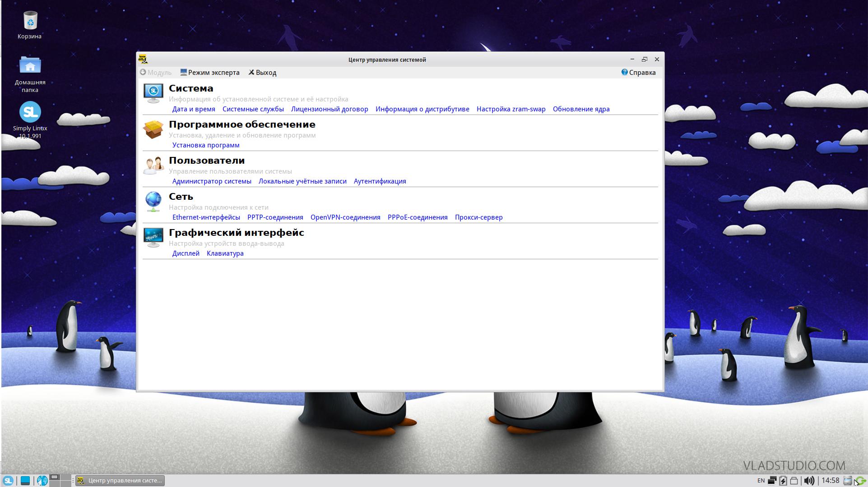This screenshot has width=868, height=487.
Task: Open Обновление ядра link
Action: (x=581, y=109)
